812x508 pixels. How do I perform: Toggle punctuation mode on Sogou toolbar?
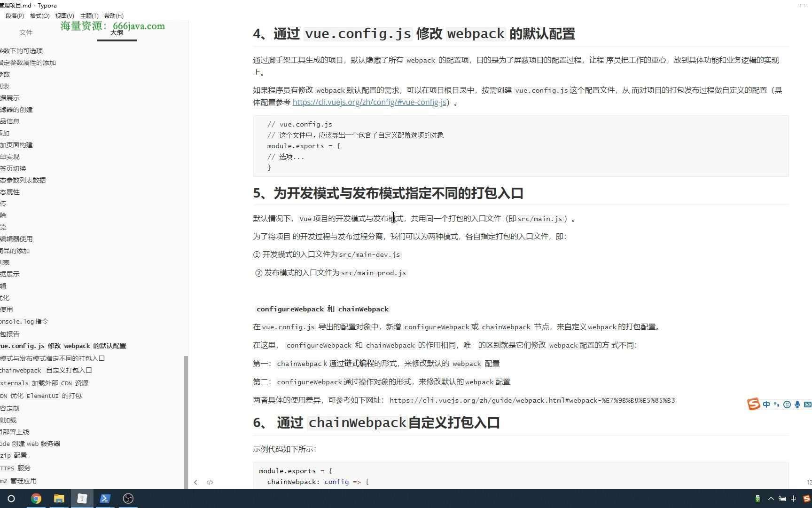coord(776,405)
